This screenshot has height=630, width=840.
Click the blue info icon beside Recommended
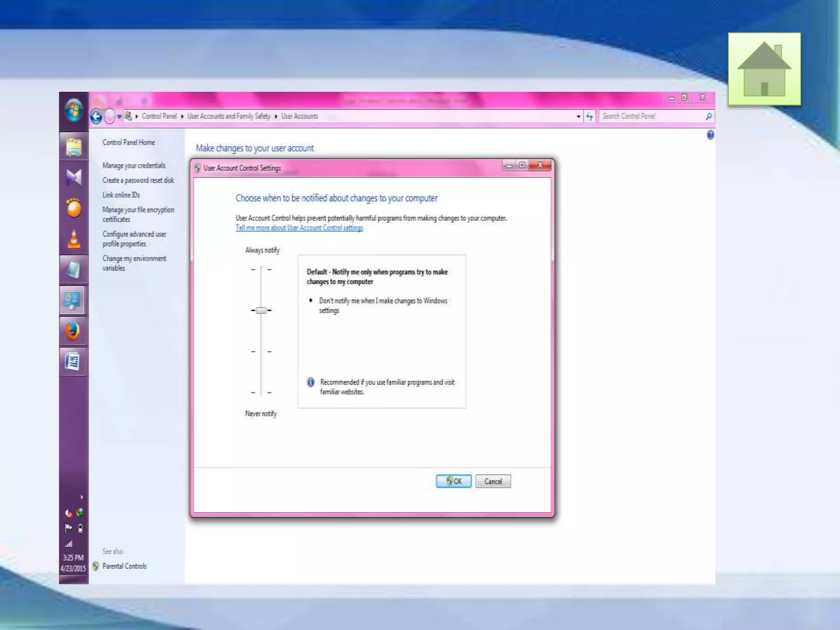(310, 382)
